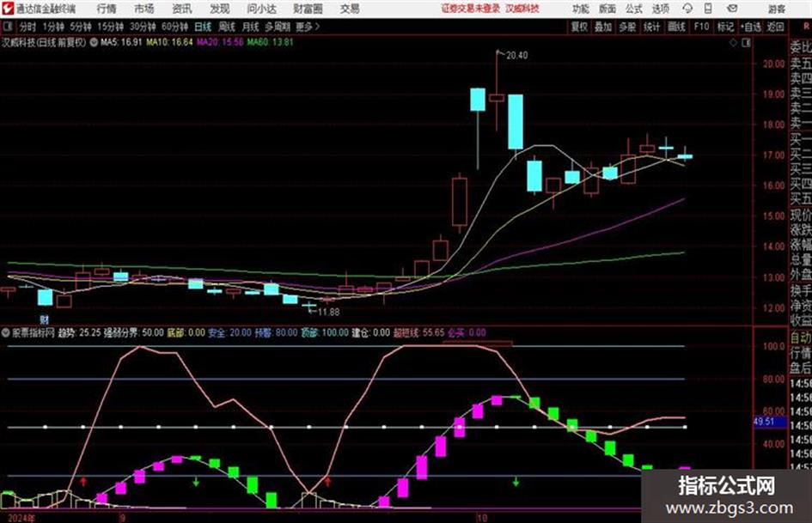Click the MA20: 15.58 label
The width and height of the screenshot is (812, 523).
point(220,42)
